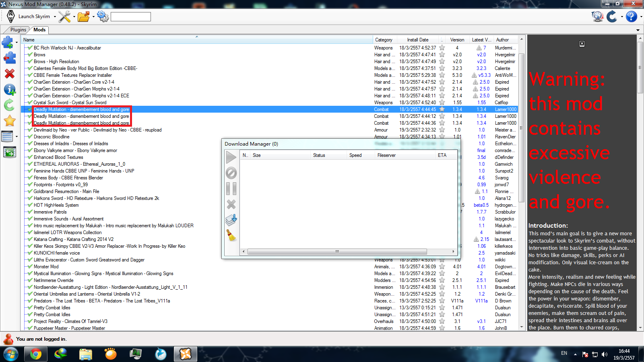The image size is (644, 362).
Task: Click the pause button in Download Manager
Action: click(231, 189)
